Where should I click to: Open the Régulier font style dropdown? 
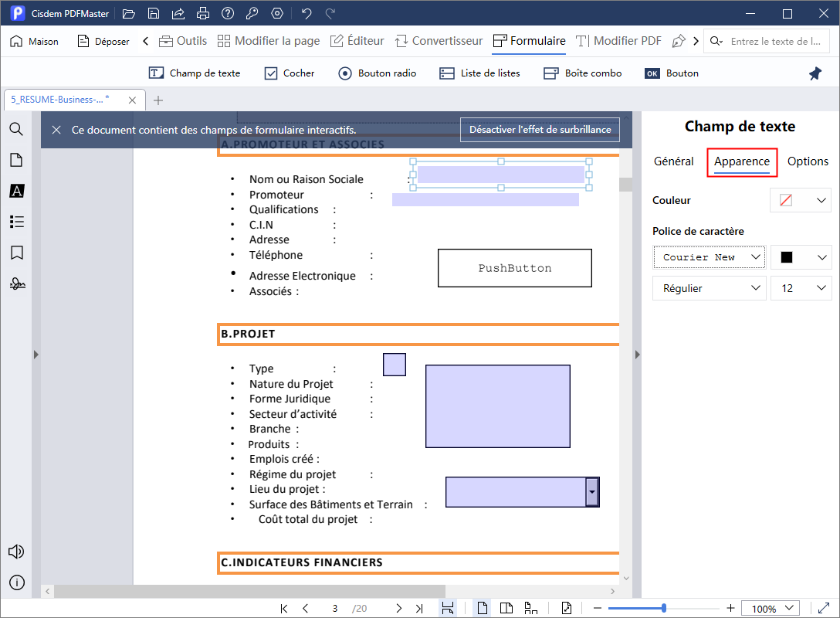(710, 288)
